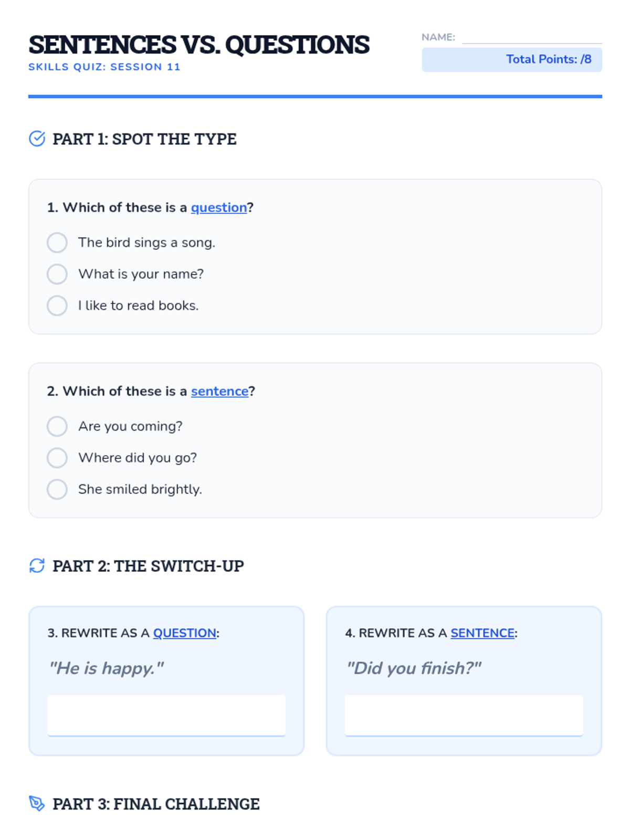This screenshot has width=630, height=840.
Task: Follow the "sentence" link in question 2
Action: click(x=219, y=391)
